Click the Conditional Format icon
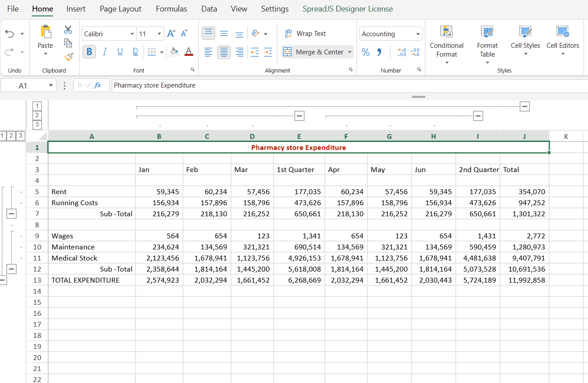Screen dimensions: 588x383 click(x=447, y=32)
